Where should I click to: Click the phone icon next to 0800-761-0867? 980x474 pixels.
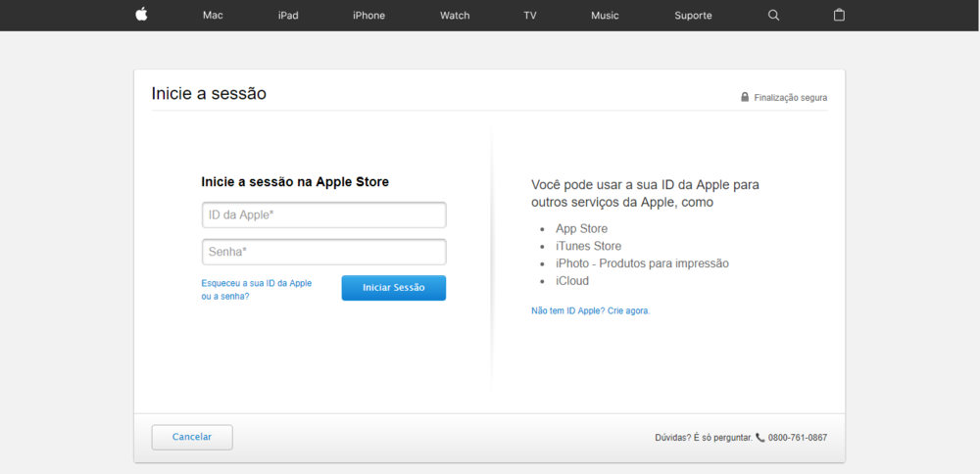tap(760, 438)
